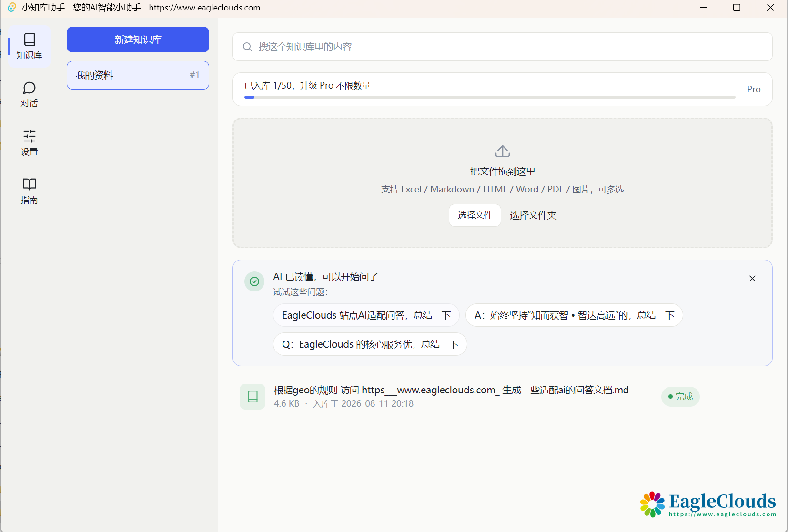Click the storage quota progress bar
This screenshot has height=532, width=788.
click(490, 97)
